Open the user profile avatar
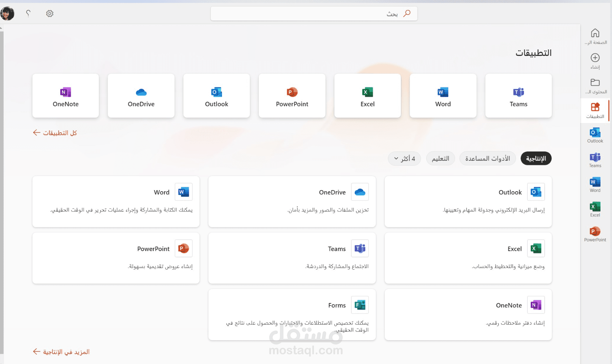 pyautogui.click(x=7, y=14)
